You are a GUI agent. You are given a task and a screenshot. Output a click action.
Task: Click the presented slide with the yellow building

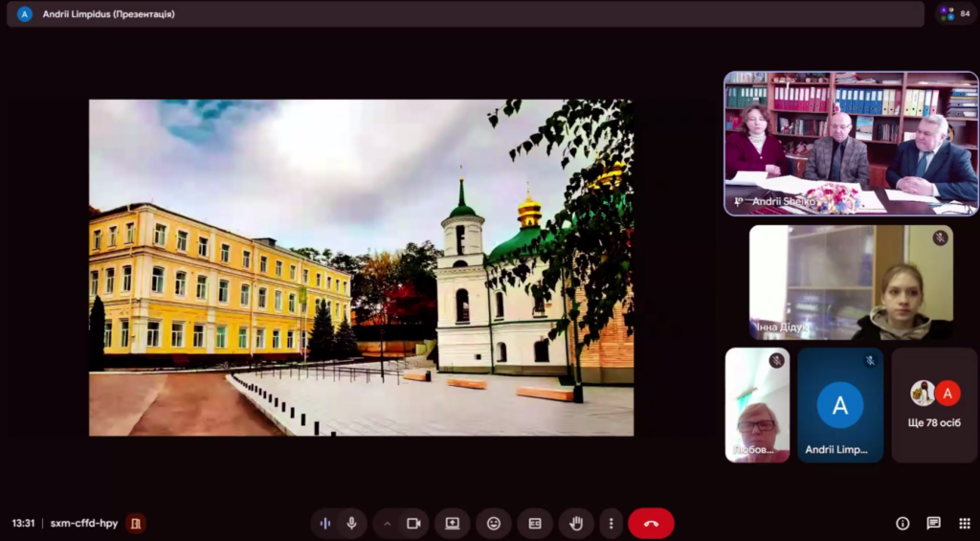coord(361,267)
